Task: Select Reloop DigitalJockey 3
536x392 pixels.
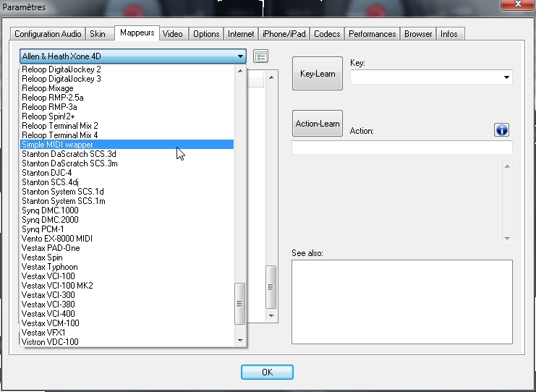Action: 127,79
